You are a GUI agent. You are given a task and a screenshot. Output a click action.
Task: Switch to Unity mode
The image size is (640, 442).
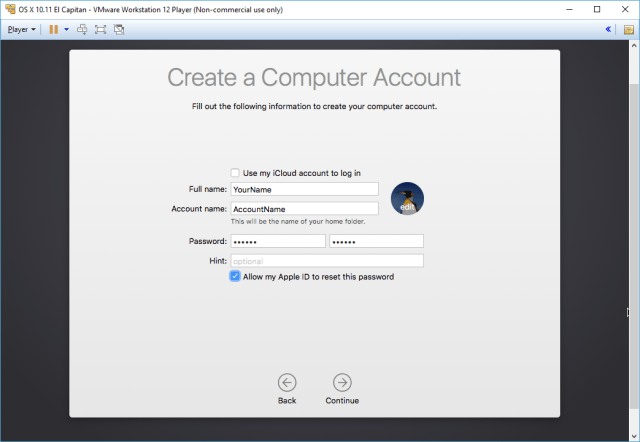(x=119, y=29)
